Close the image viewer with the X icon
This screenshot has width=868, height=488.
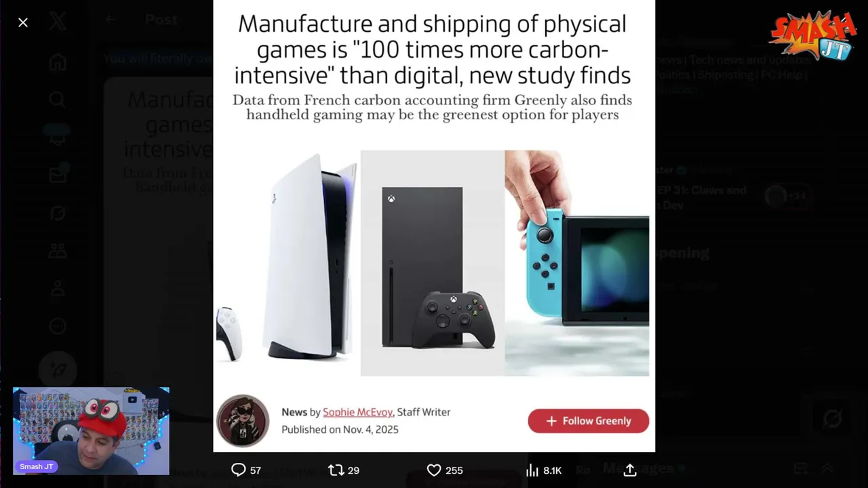pos(23,22)
